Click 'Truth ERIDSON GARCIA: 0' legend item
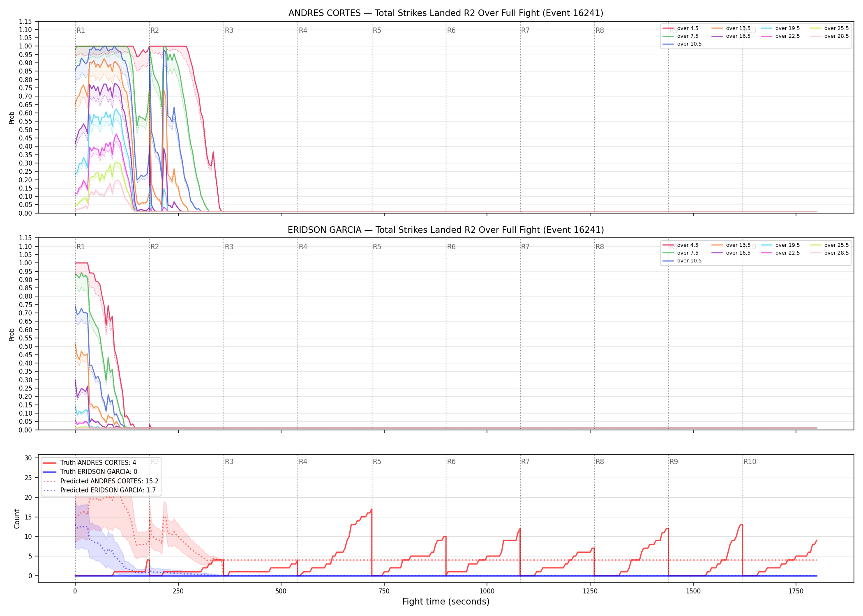This screenshot has width=863, height=616. [90, 472]
